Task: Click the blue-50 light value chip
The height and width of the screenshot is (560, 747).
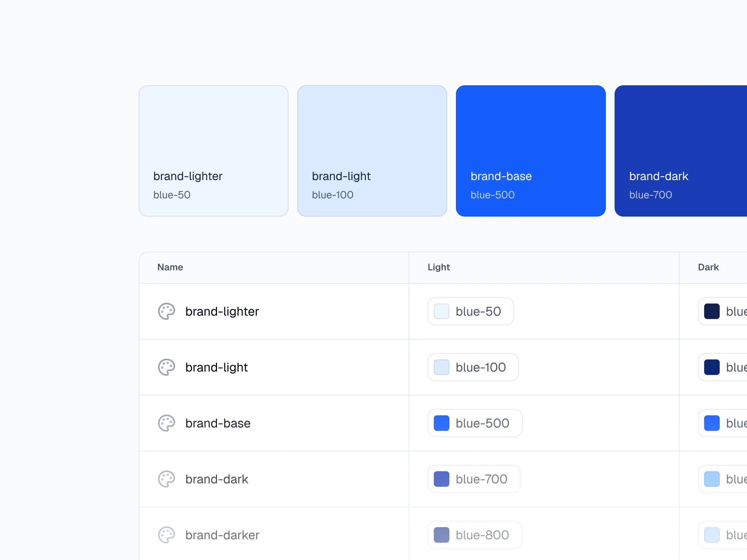Action: pyautogui.click(x=471, y=311)
